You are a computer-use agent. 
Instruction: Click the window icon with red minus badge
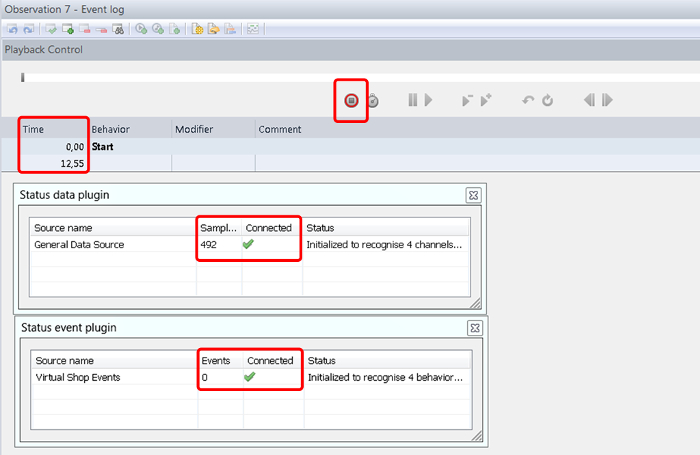(x=84, y=29)
